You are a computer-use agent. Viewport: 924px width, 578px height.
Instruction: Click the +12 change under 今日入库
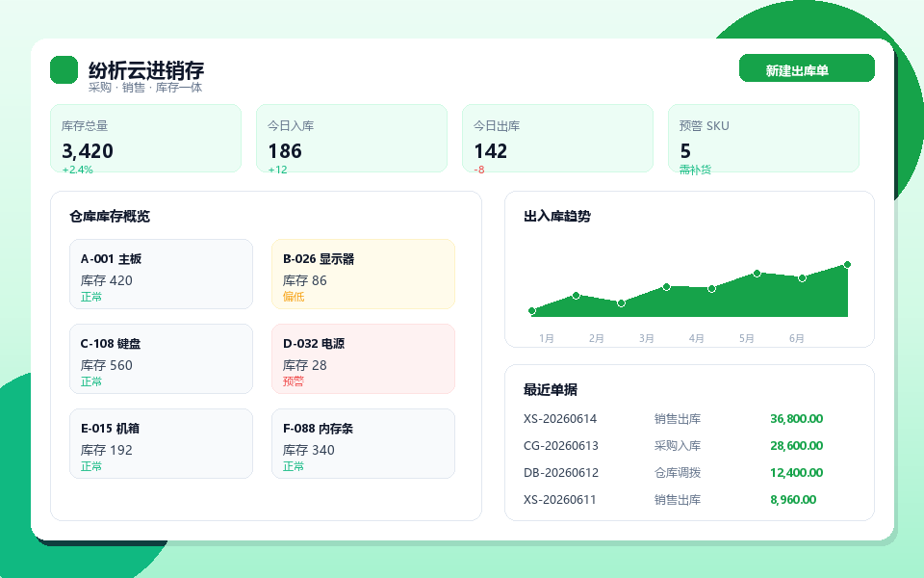coord(277,170)
